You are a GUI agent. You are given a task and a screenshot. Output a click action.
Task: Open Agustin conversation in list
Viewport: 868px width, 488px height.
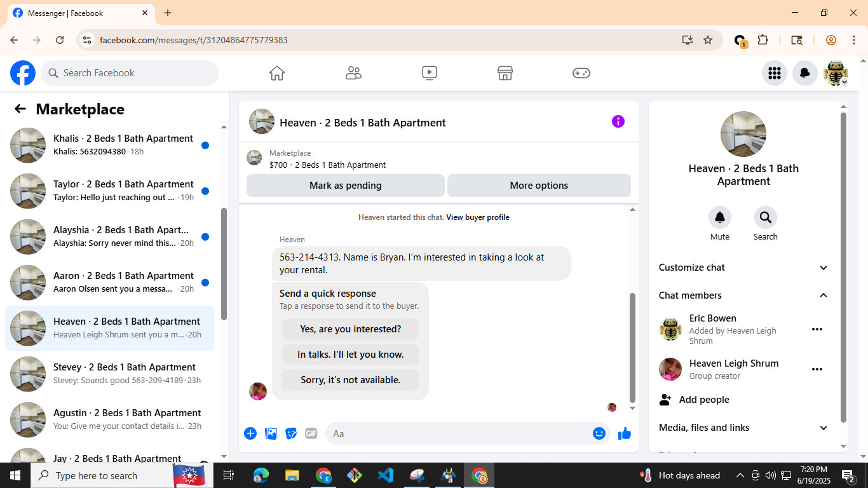tap(109, 420)
